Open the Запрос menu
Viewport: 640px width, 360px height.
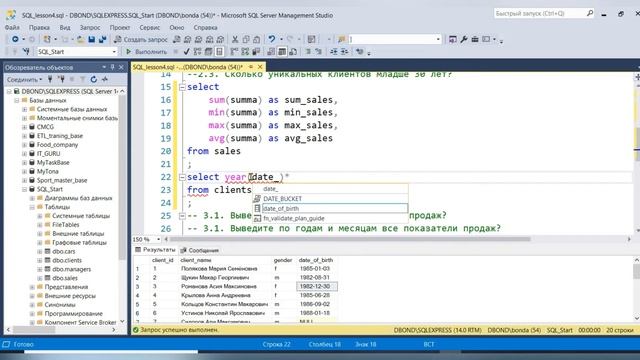(x=90, y=27)
